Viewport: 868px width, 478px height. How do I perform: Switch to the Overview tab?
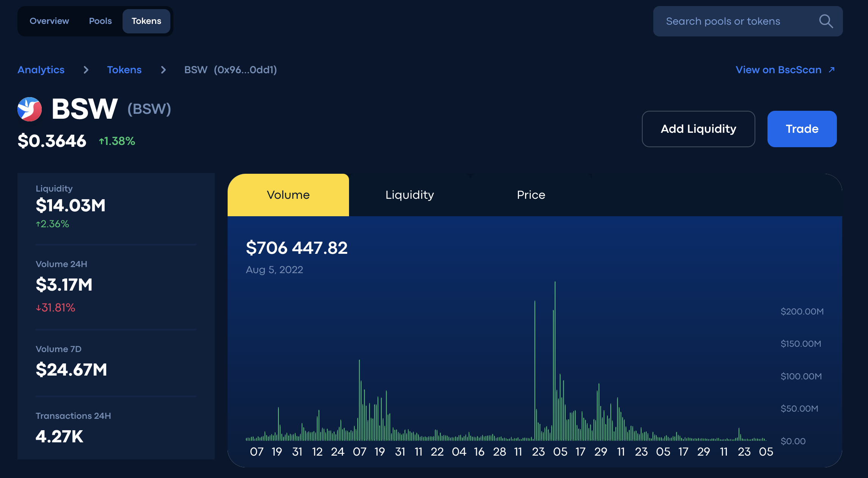coord(49,21)
